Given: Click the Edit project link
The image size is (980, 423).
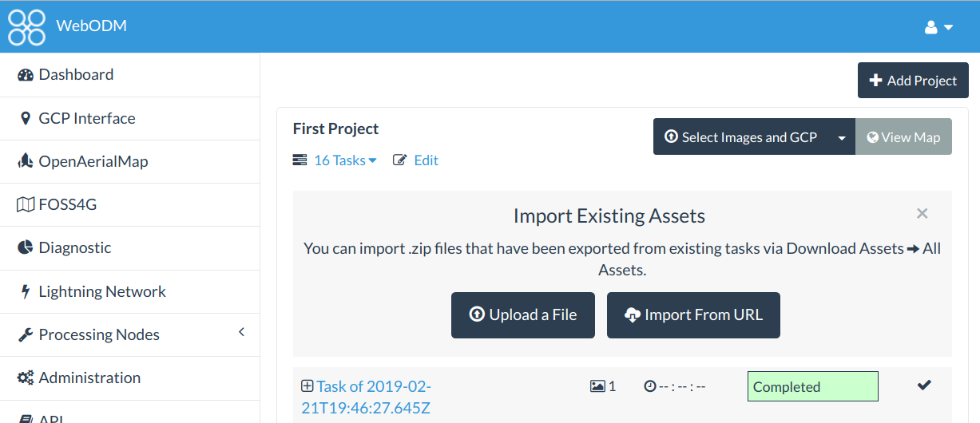Looking at the screenshot, I should tap(426, 160).
